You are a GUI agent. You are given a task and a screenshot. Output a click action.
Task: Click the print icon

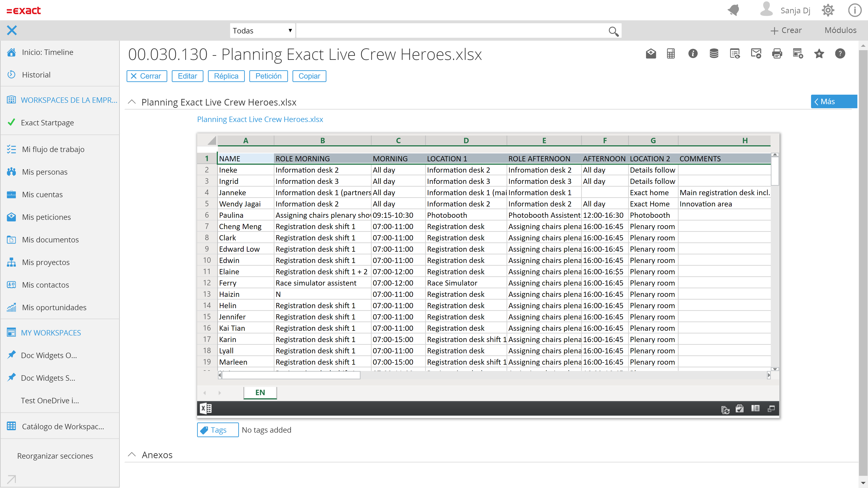pos(777,54)
